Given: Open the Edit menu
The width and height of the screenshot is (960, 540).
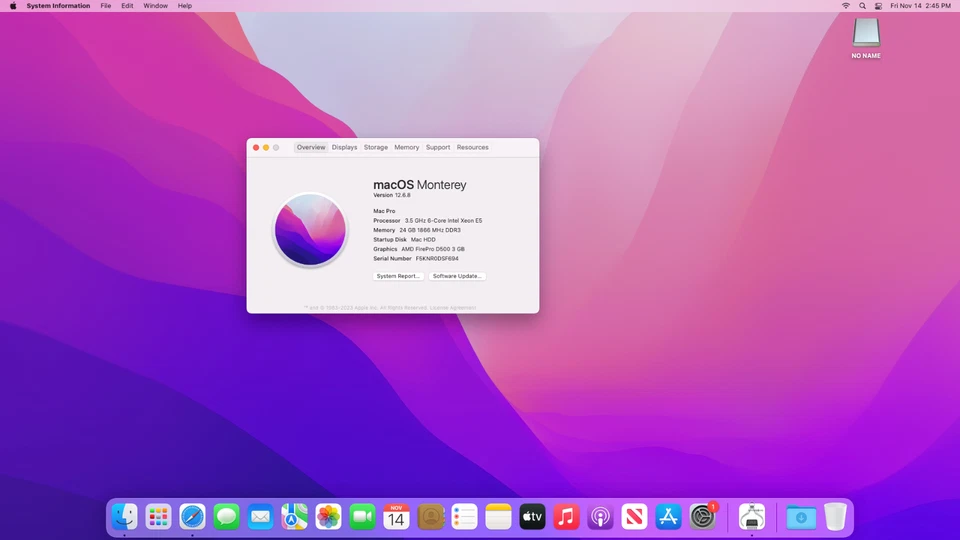Looking at the screenshot, I should pyautogui.click(x=127, y=6).
